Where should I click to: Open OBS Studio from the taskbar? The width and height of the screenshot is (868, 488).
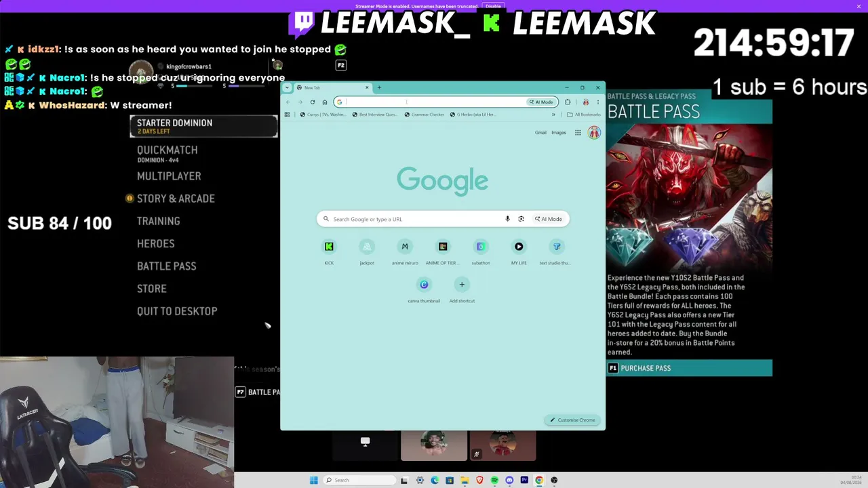pyautogui.click(x=554, y=481)
